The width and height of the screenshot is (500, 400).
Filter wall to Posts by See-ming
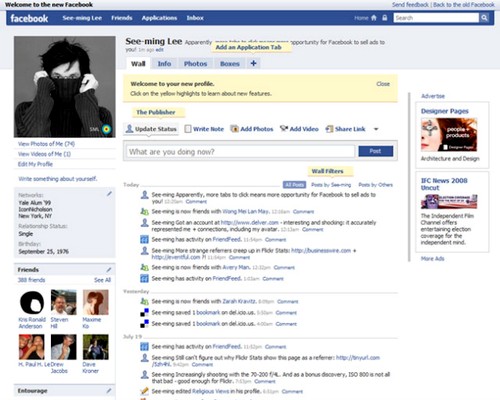coord(331,185)
